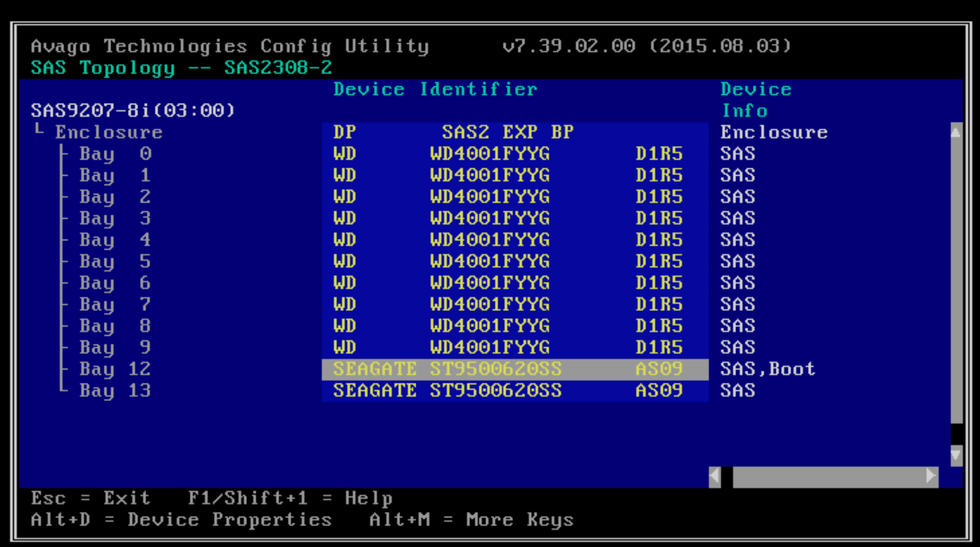Image resolution: width=980 pixels, height=547 pixels.
Task: Select Bay 7 in the tree
Action: (x=115, y=304)
